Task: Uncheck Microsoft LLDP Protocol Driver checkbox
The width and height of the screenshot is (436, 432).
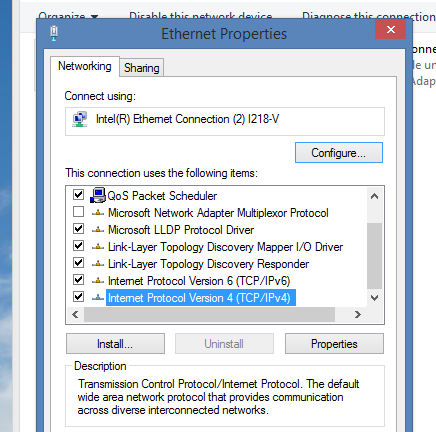Action: point(78,229)
